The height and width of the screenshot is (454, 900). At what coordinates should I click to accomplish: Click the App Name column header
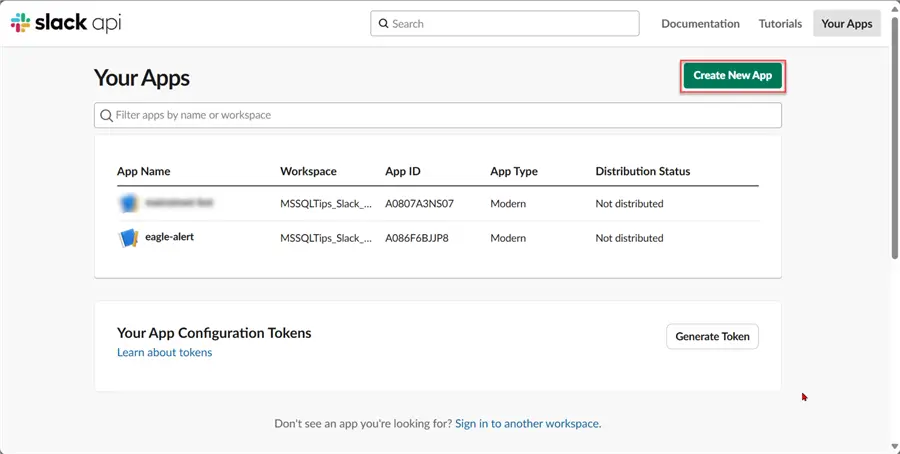tap(143, 171)
